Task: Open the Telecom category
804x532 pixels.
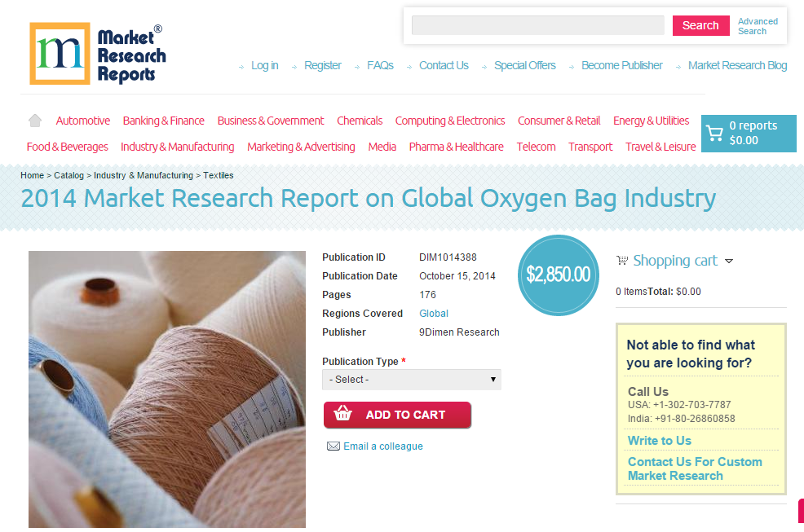Action: (536, 147)
